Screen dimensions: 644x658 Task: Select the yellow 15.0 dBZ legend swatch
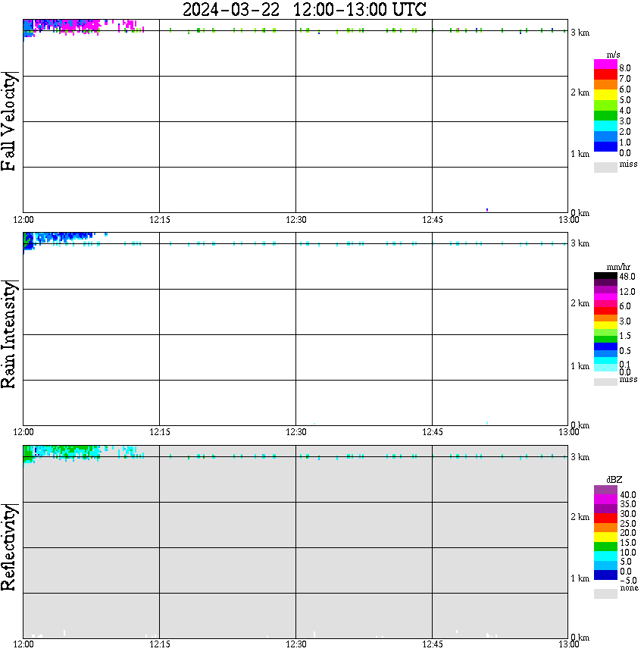[x=605, y=537]
